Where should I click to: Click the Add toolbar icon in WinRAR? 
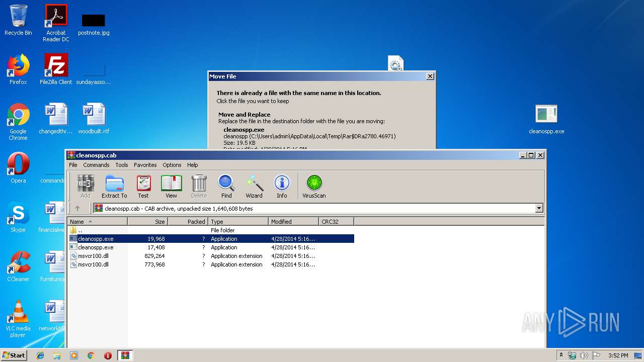(x=86, y=186)
